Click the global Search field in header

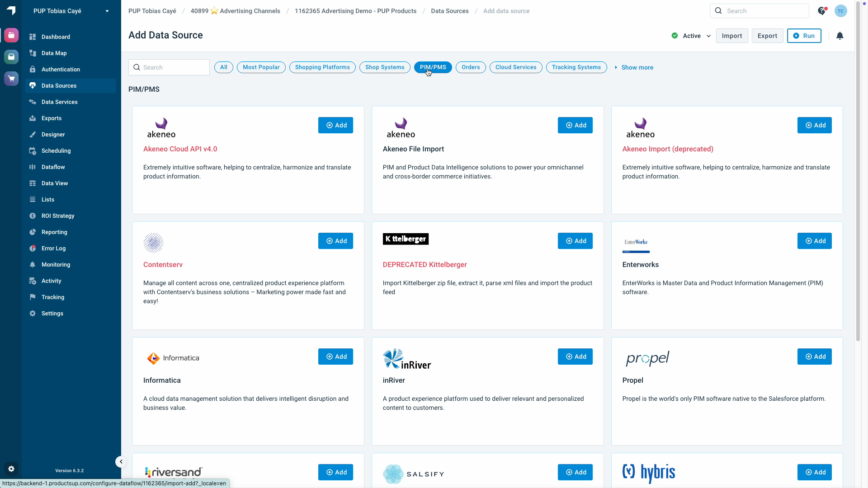(x=759, y=11)
